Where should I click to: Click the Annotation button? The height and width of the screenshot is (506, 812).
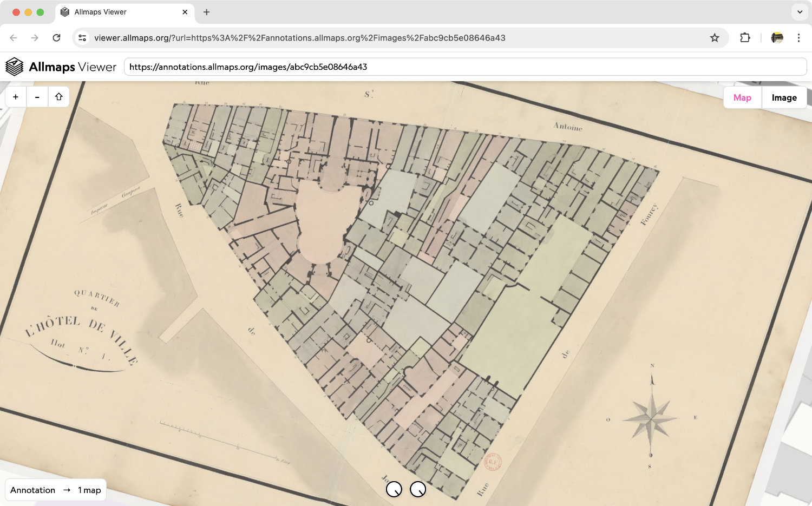point(32,490)
